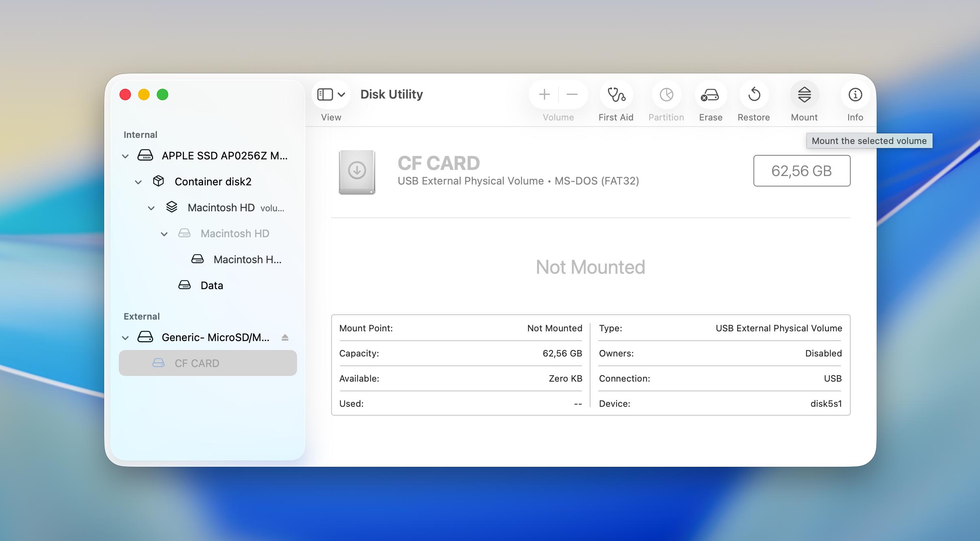This screenshot has width=980, height=541.
Task: Select the Erase tool
Action: click(x=710, y=94)
